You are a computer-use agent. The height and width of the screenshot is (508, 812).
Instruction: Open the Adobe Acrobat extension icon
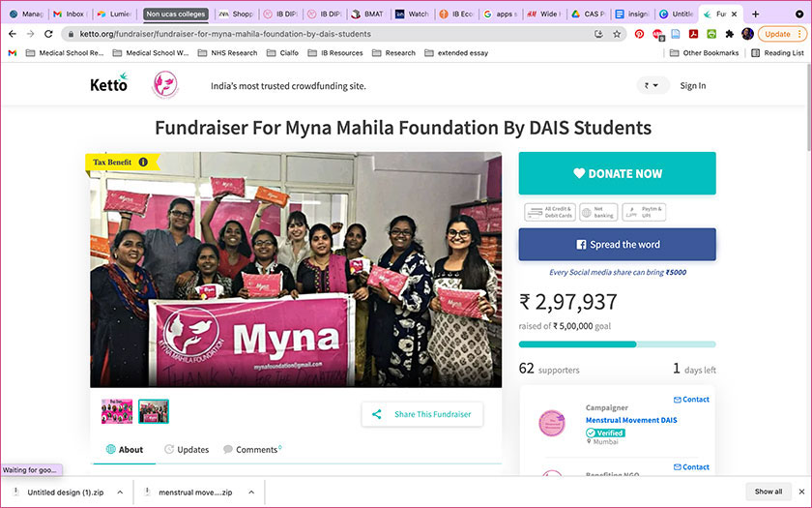(x=693, y=34)
